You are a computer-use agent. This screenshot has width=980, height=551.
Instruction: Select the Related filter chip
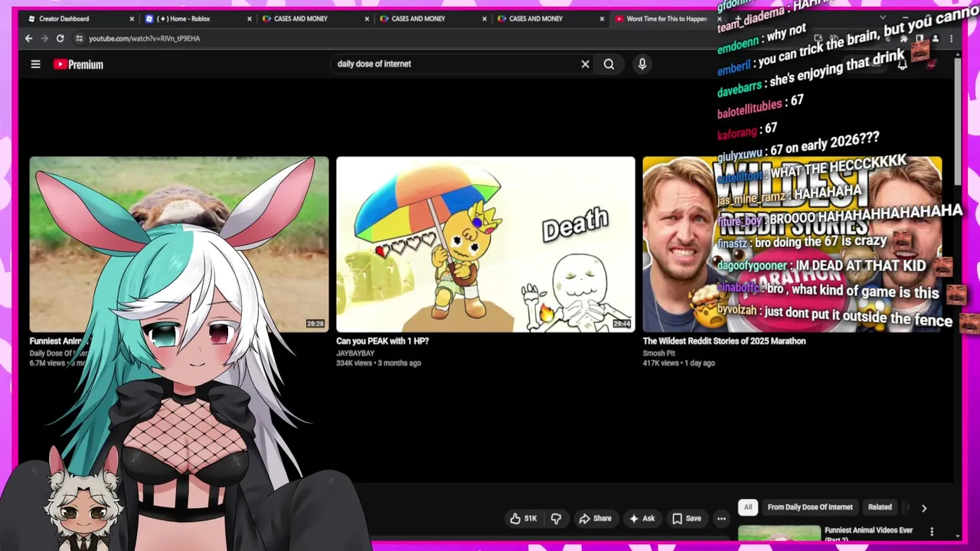pos(880,507)
